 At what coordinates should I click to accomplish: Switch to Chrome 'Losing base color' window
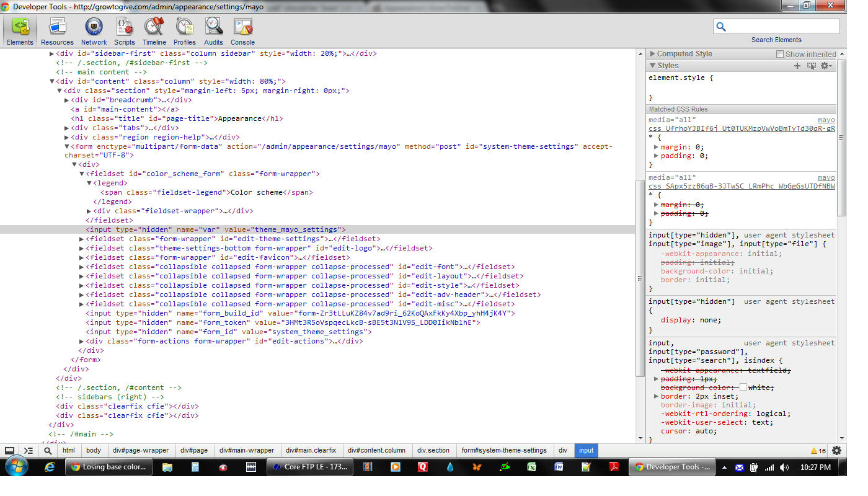pos(109,467)
